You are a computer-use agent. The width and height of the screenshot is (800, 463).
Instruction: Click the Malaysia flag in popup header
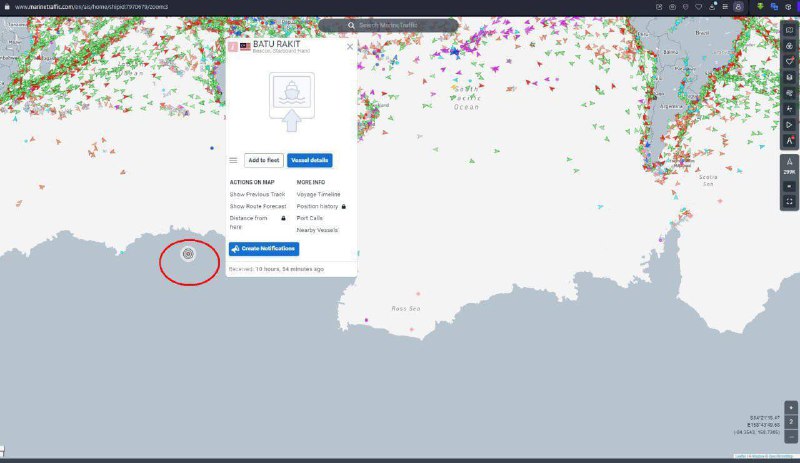coord(245,46)
